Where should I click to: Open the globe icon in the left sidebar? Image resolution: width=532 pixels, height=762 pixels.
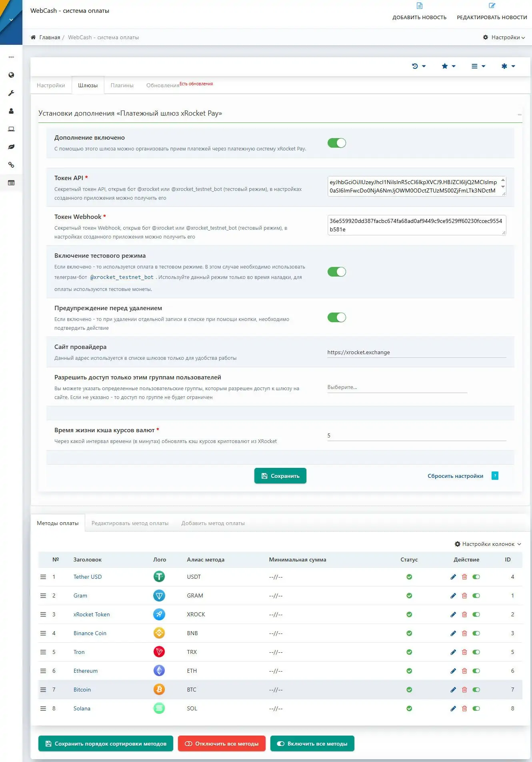[11, 75]
